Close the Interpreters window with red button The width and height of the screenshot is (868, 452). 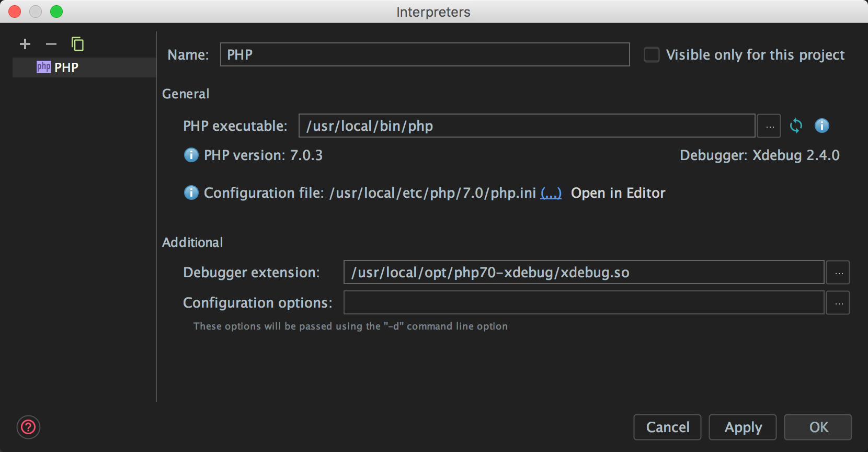point(15,12)
